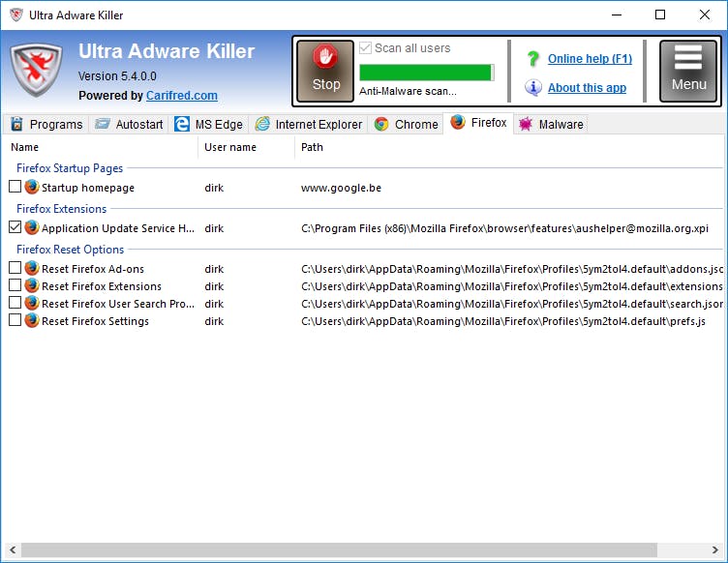Tick the Reset Firefox Extensions checkbox
The height and width of the screenshot is (563, 728).
(x=15, y=285)
